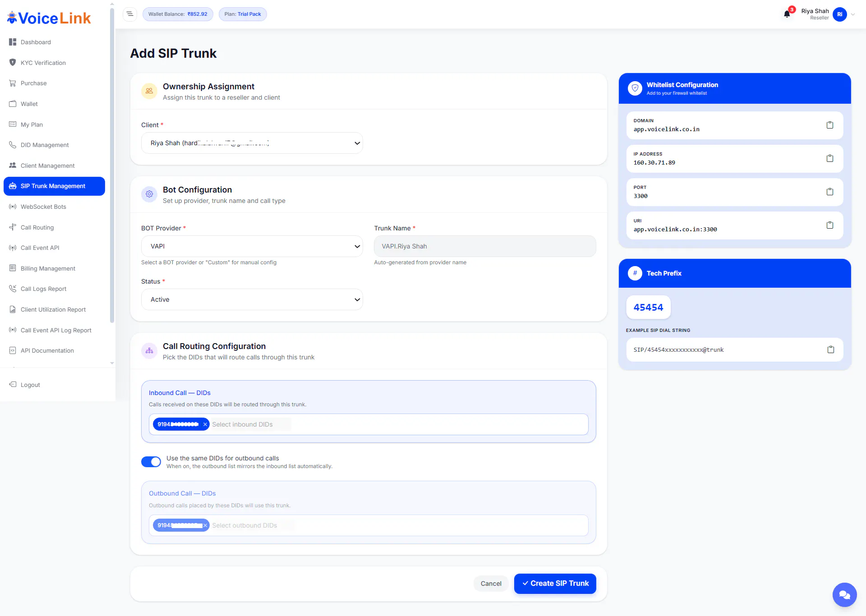Click the sidebar scroll down arrow
Image resolution: width=866 pixels, height=616 pixels.
tap(112, 363)
